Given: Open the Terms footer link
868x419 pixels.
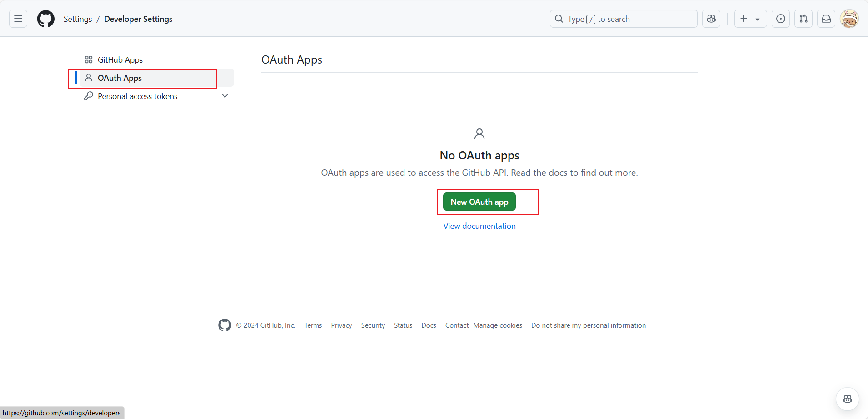Looking at the screenshot, I should [313, 325].
